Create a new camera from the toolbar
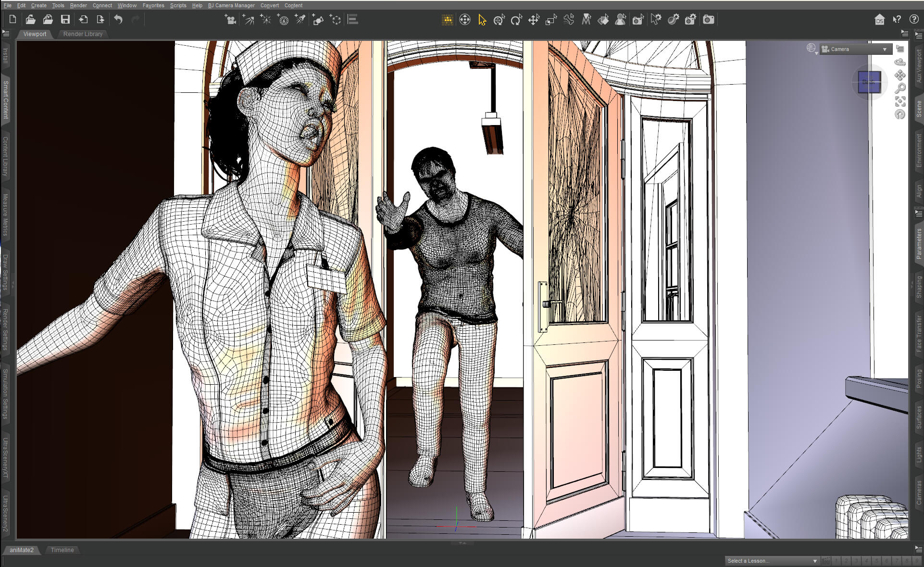Screen dimensions: 924x567 click(230, 20)
